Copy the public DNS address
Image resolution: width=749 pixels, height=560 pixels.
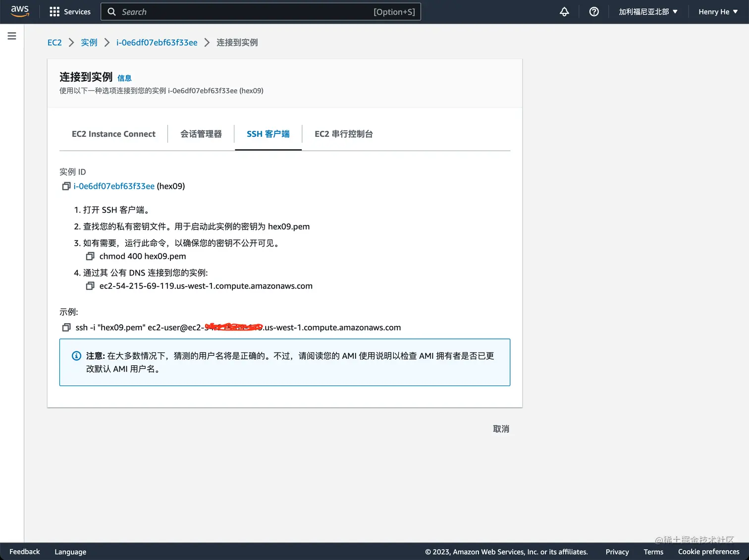(90, 286)
